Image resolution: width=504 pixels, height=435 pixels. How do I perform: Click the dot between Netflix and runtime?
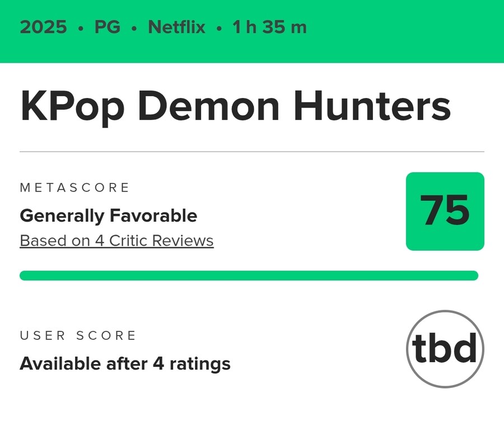click(x=219, y=29)
